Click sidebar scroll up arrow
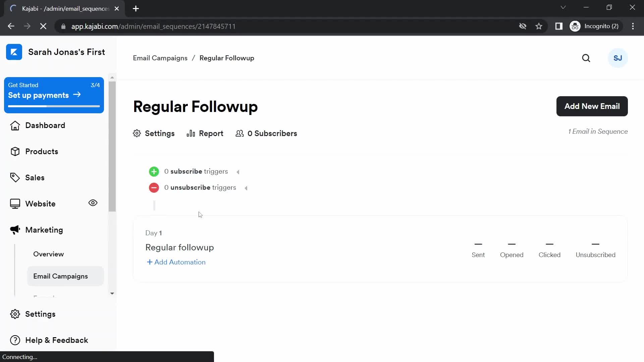This screenshot has width=644, height=362. pyautogui.click(x=112, y=77)
